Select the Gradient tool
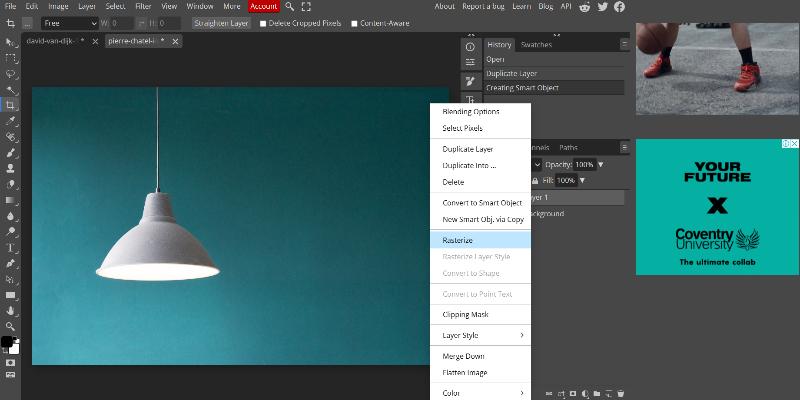The image size is (800, 400). (11, 200)
